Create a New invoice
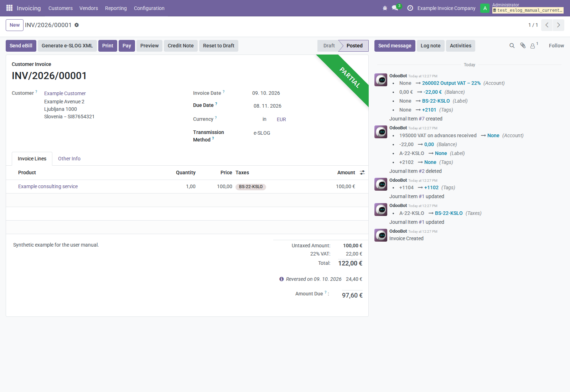Image resolution: width=570 pixels, height=392 pixels. coord(15,25)
